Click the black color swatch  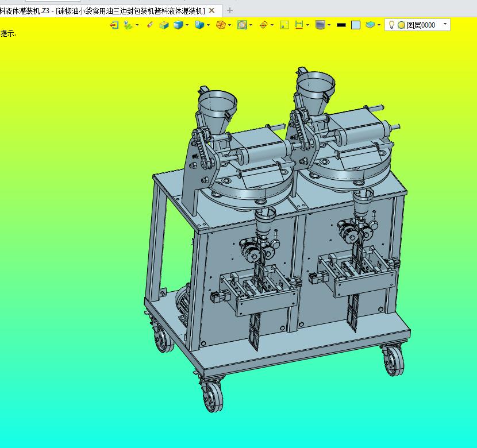(x=341, y=25)
